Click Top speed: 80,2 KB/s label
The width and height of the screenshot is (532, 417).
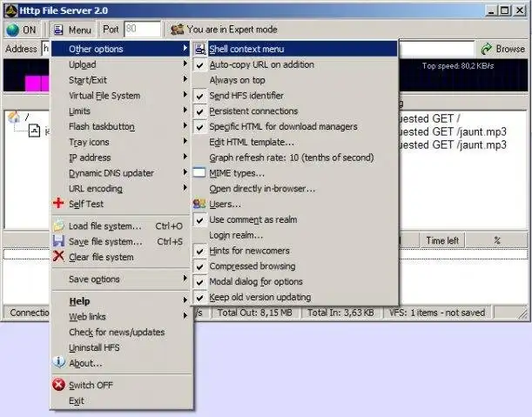click(458, 66)
